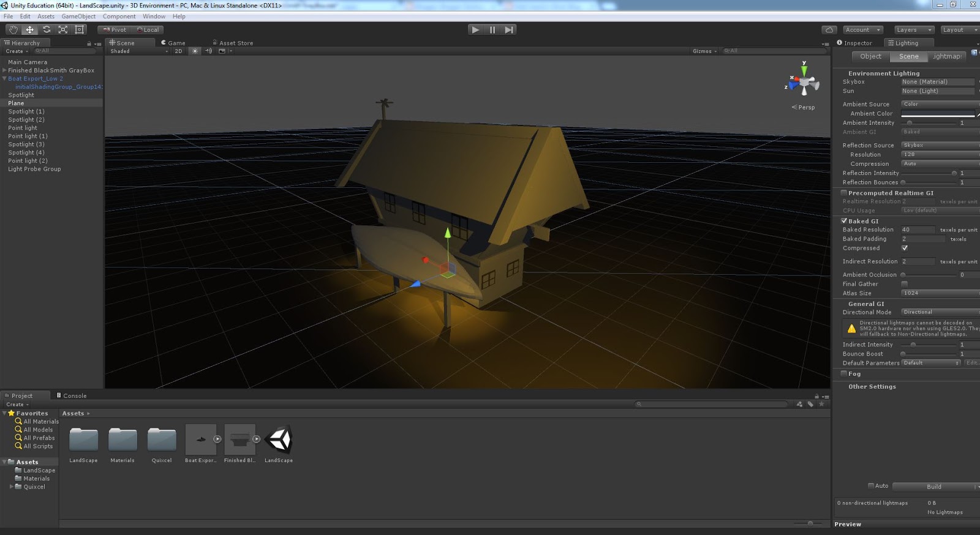Expand Finished BlackSmith GrayBox in Hierarchy

tap(4, 70)
